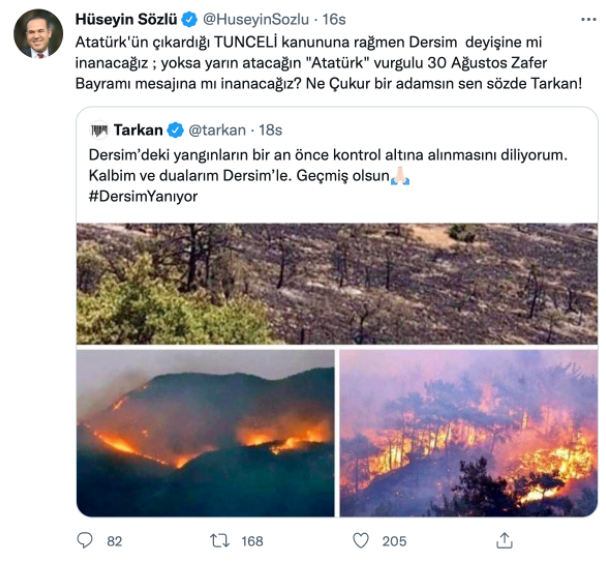Screen dimensions: 606x562
Task: Open the burnt hillside top photo
Action: (x=336, y=283)
